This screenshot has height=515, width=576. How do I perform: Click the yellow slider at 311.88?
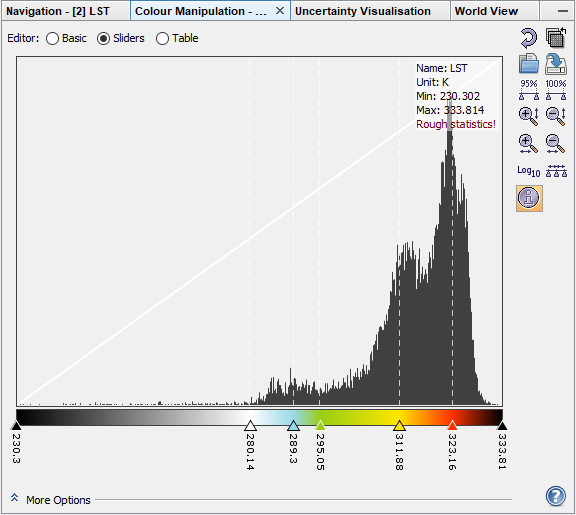[399, 426]
